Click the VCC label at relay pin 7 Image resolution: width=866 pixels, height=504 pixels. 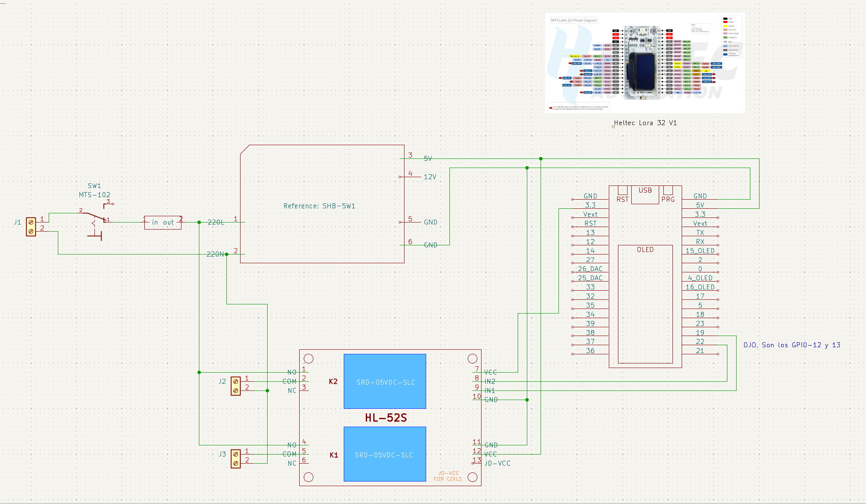click(x=491, y=372)
